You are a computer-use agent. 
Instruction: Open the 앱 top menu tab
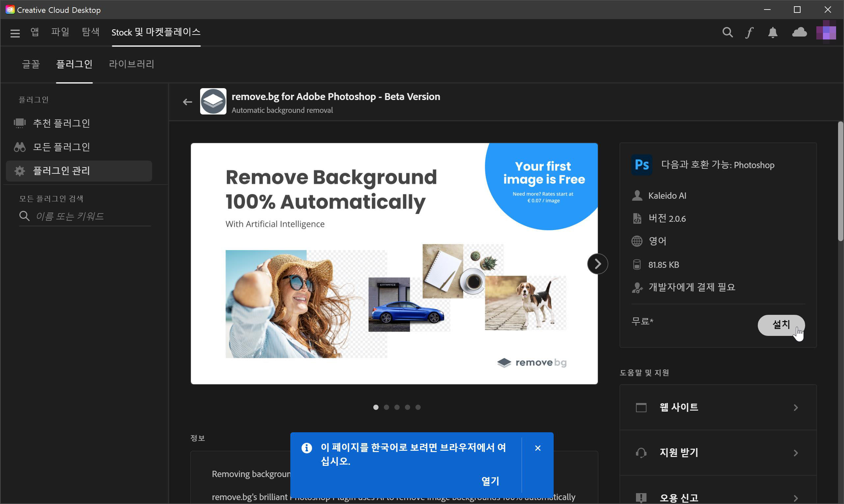(35, 32)
